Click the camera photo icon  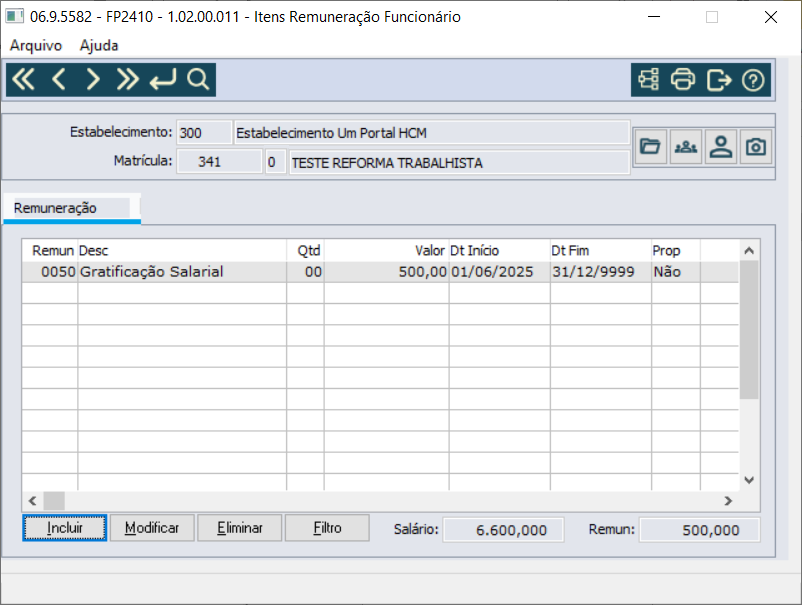[x=755, y=147]
